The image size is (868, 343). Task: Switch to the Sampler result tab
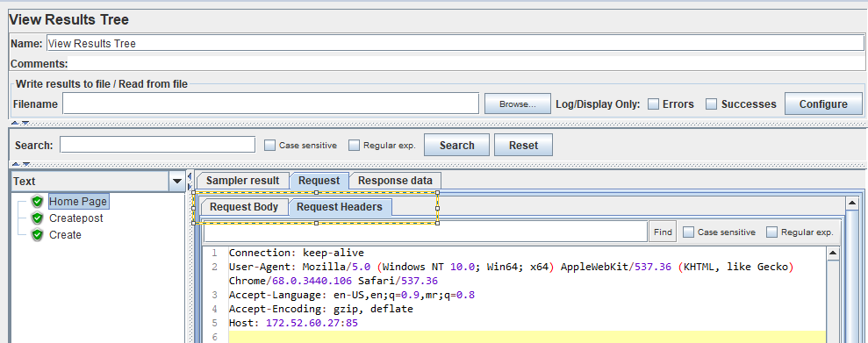(243, 181)
